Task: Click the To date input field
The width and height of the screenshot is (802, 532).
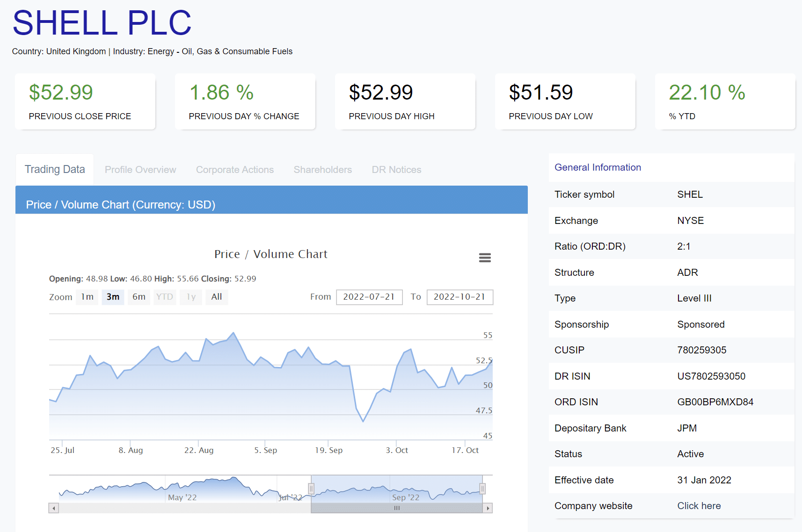Action: click(459, 297)
